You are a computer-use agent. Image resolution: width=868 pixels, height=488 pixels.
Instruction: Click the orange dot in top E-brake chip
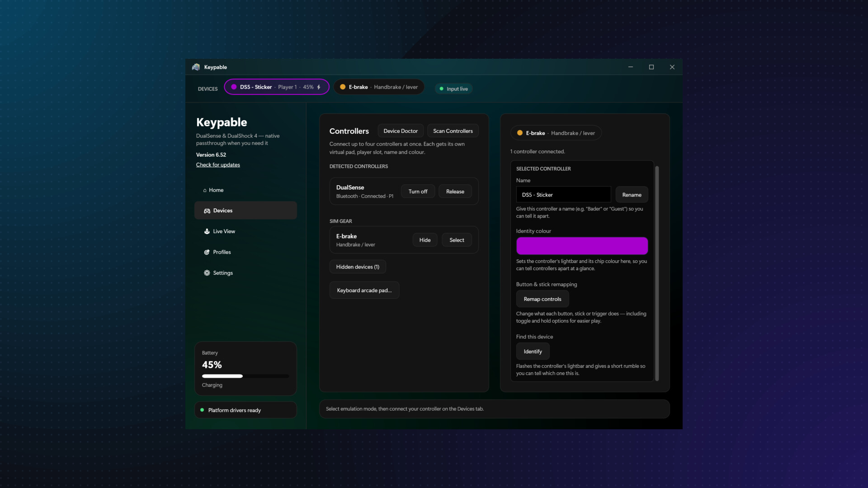pyautogui.click(x=343, y=87)
